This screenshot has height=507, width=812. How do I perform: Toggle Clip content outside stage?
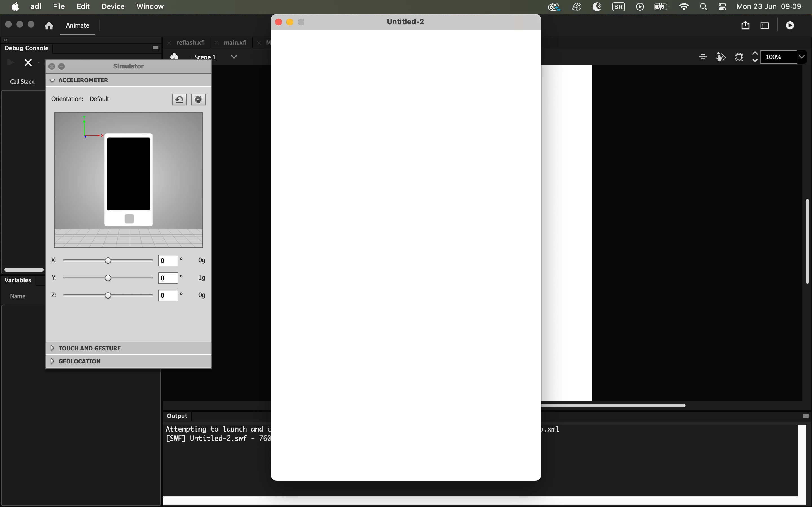pos(739,57)
